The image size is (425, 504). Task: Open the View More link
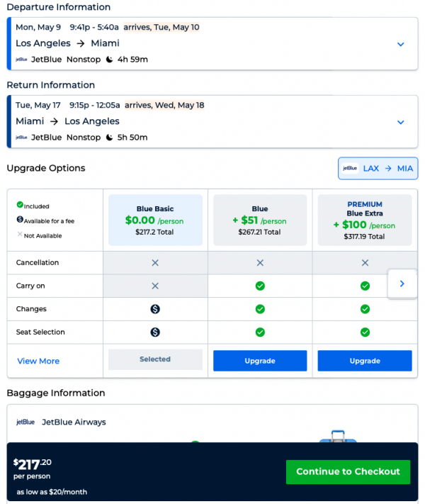pyautogui.click(x=38, y=361)
